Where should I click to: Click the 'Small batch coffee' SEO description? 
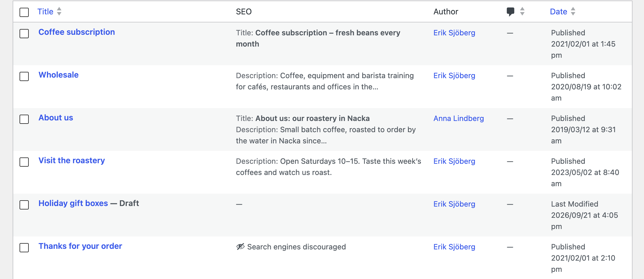(326, 135)
